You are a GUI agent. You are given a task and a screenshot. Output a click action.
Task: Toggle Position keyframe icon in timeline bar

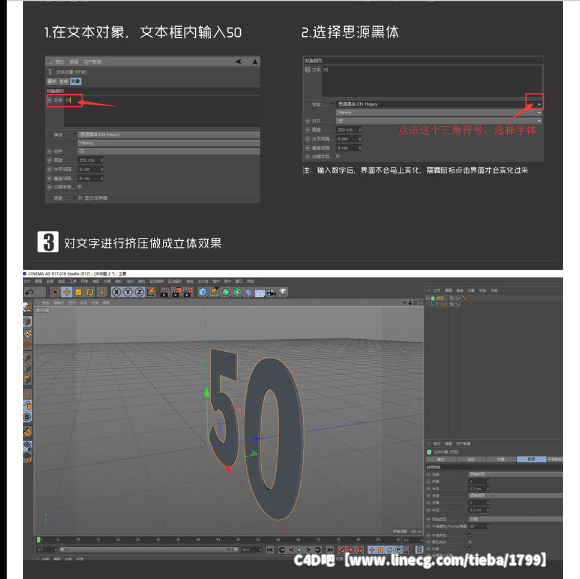pos(372,550)
